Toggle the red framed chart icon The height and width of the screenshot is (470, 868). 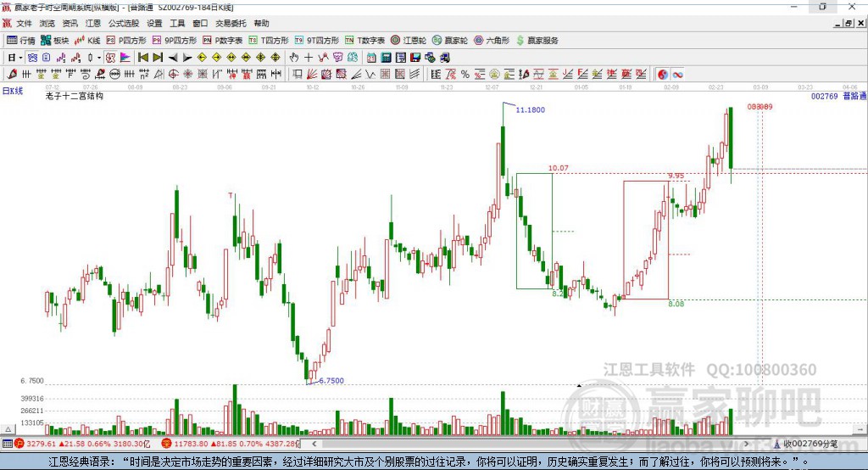point(111,58)
